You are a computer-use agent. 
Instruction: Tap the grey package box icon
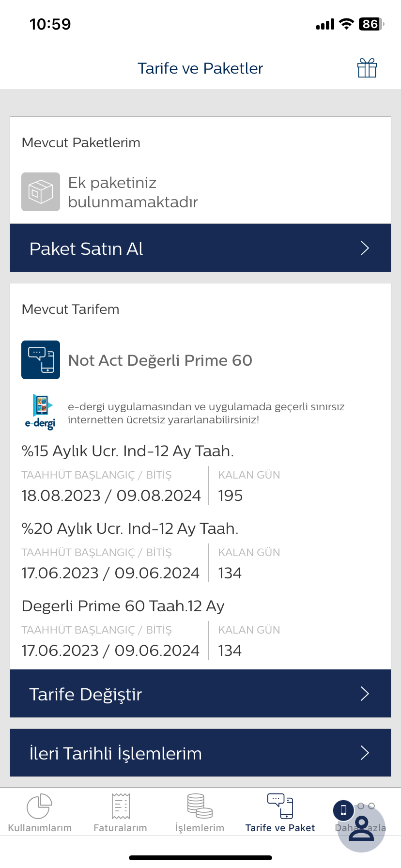point(41,192)
